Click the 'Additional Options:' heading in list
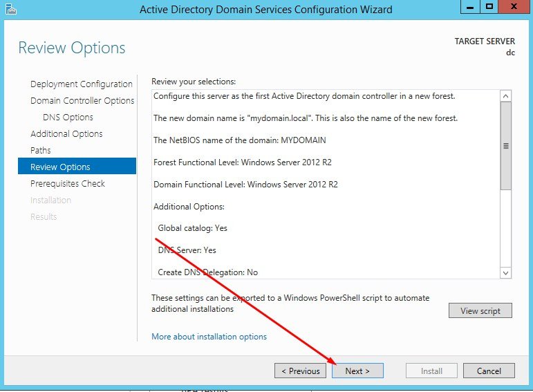Viewport: 533px width, 392px height. tap(189, 207)
